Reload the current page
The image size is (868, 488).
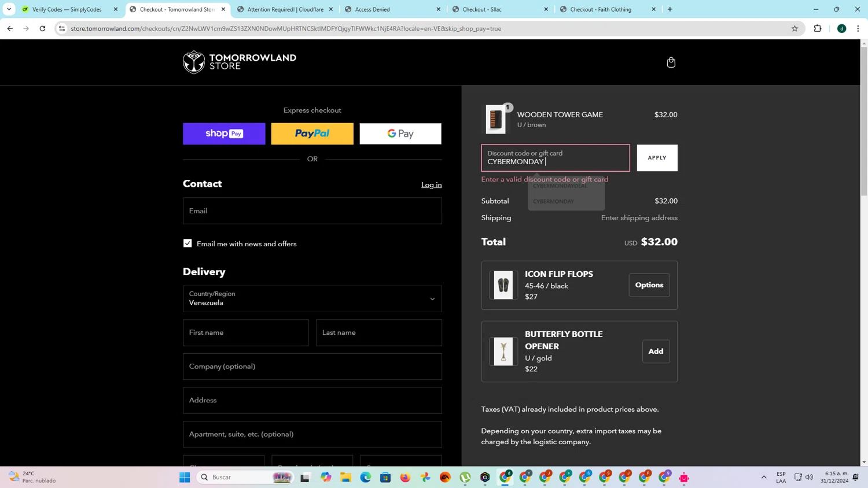(42, 28)
